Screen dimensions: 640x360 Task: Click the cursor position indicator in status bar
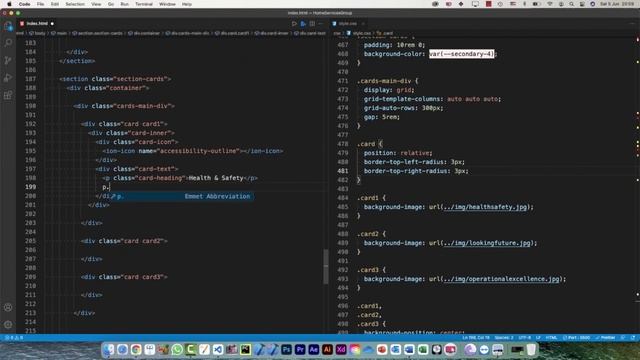click(476, 338)
